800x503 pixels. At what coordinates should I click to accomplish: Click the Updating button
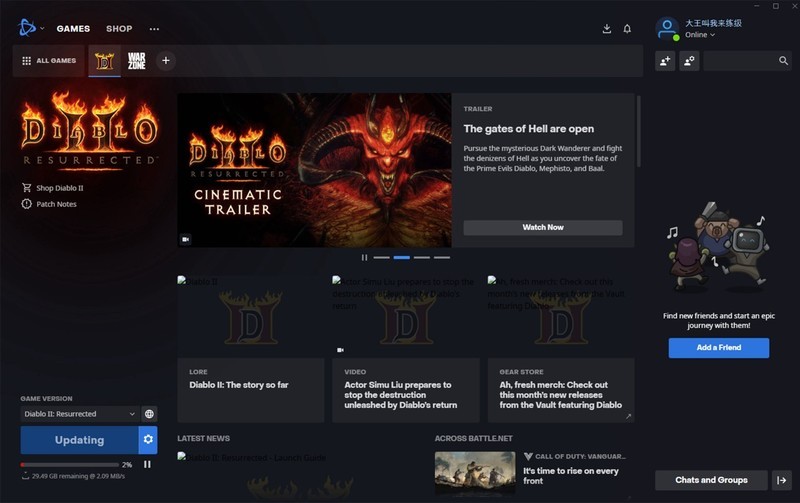tap(79, 440)
